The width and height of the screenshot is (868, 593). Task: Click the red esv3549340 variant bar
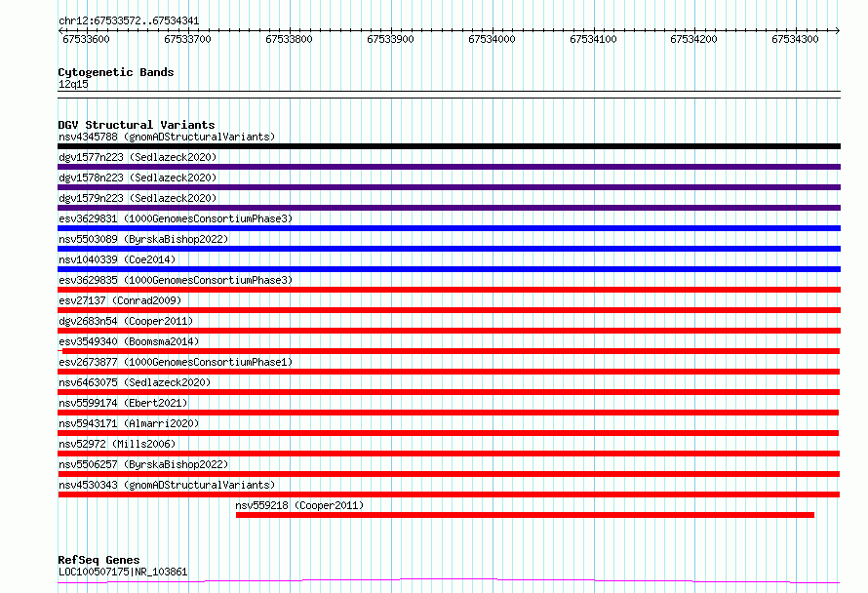pyautogui.click(x=449, y=351)
